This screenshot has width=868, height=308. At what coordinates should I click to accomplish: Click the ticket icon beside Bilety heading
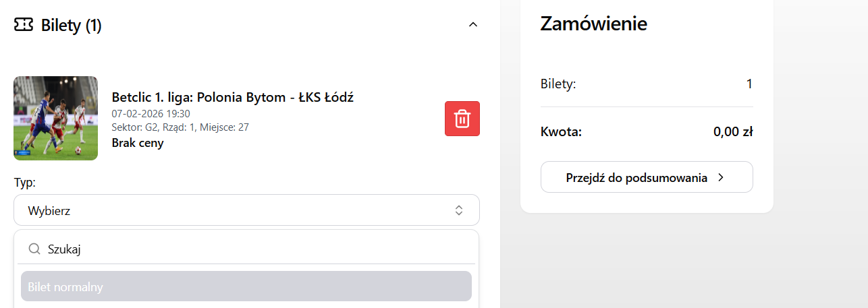[24, 25]
